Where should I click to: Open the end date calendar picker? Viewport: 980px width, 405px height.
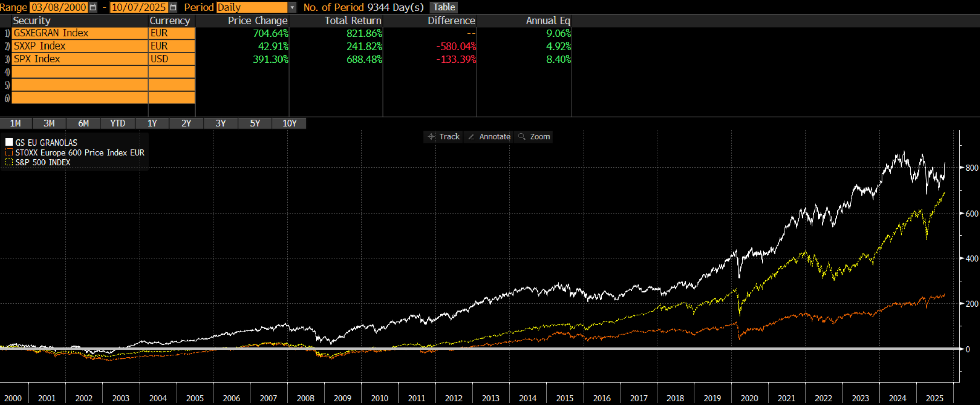(173, 7)
